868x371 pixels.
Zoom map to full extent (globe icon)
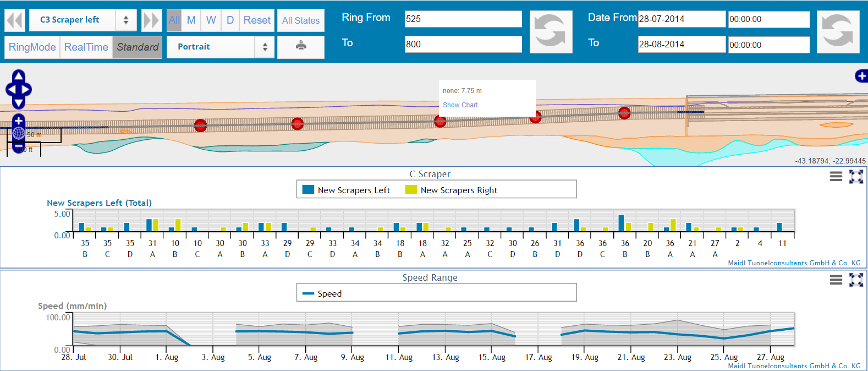click(x=18, y=134)
